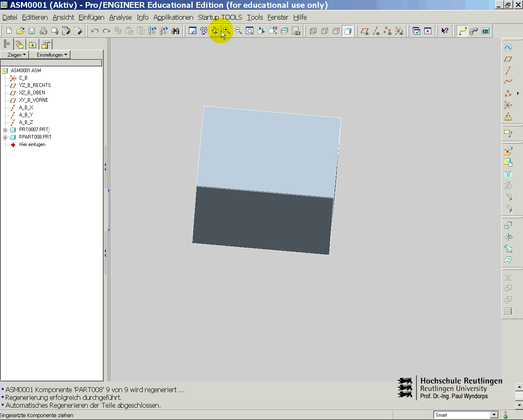
Task: Click the hole feature tool icon
Action: tap(508, 174)
